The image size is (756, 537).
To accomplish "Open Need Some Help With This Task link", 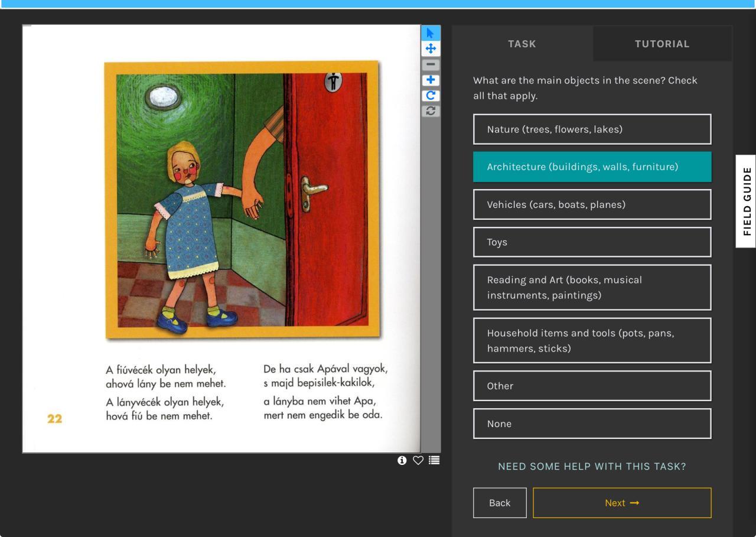I will (x=592, y=467).
